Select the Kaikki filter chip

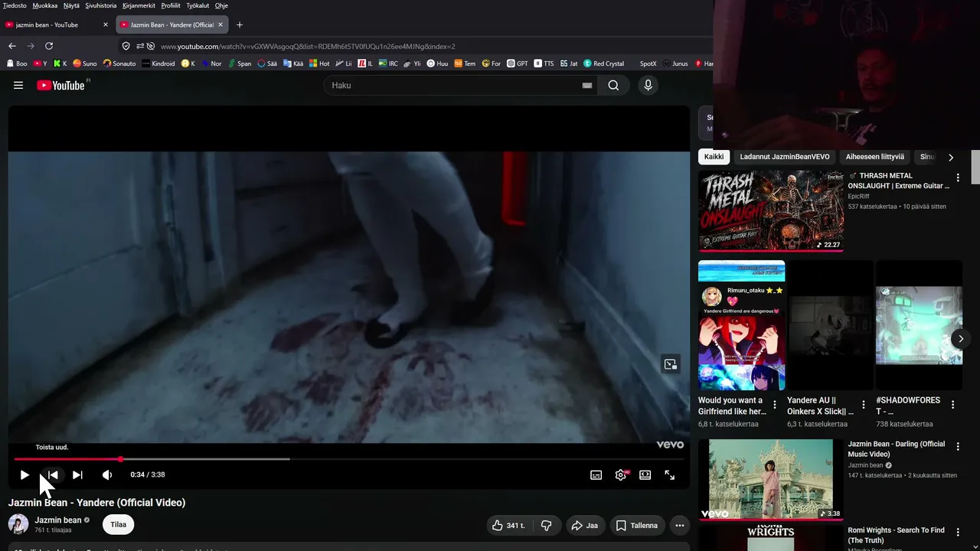tap(714, 157)
